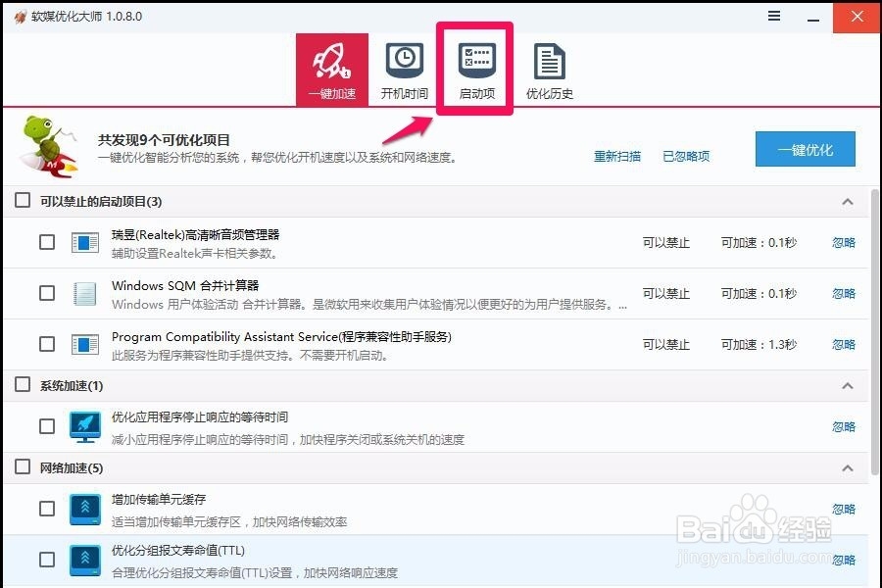Click the icon beside 增加传输单元缓存
Screen dimensions: 882x588
pos(85,510)
